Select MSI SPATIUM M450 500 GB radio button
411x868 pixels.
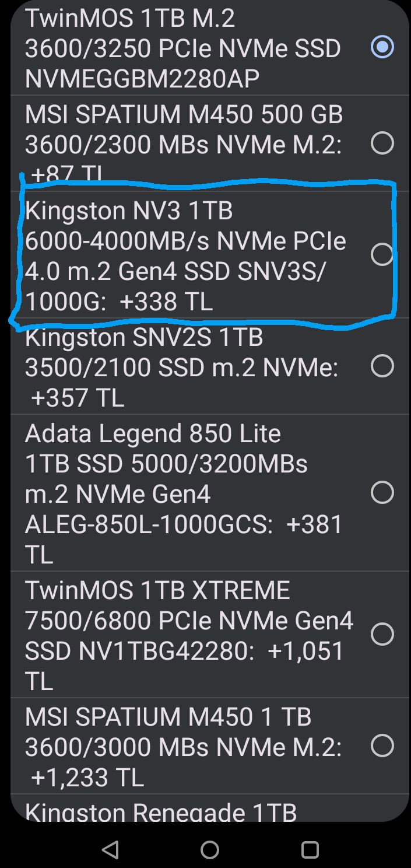pyautogui.click(x=382, y=143)
